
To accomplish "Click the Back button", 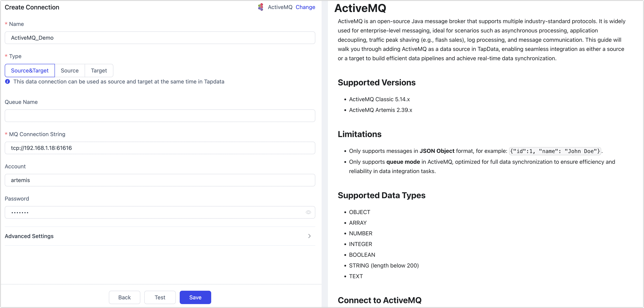I will click(x=124, y=297).
